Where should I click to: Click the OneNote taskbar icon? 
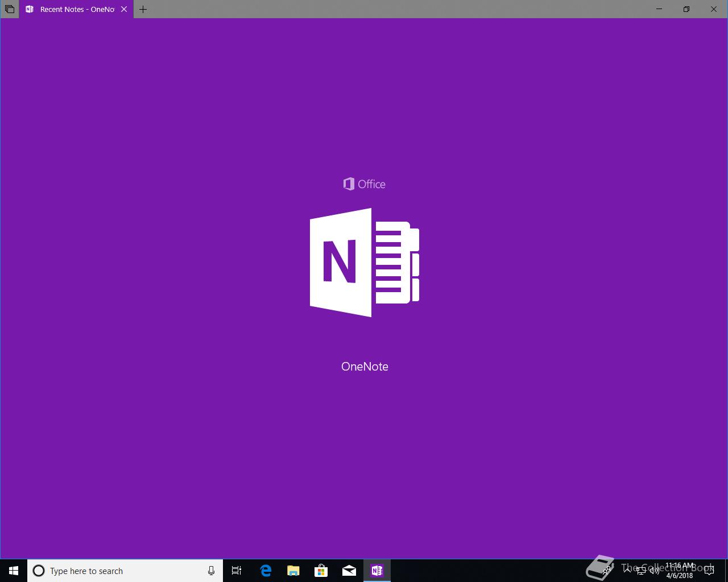377,571
